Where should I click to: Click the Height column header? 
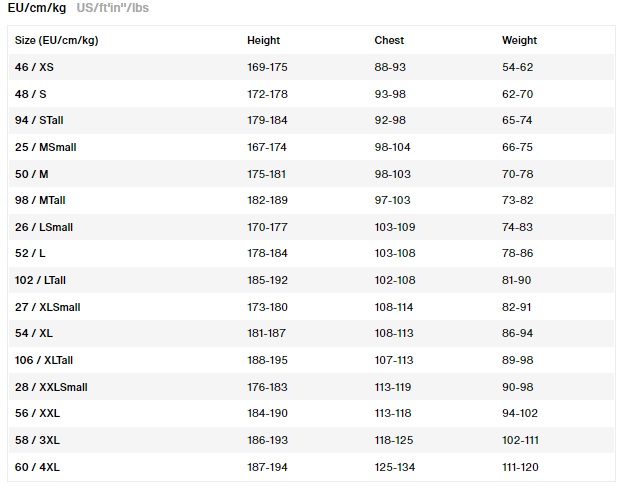click(263, 41)
